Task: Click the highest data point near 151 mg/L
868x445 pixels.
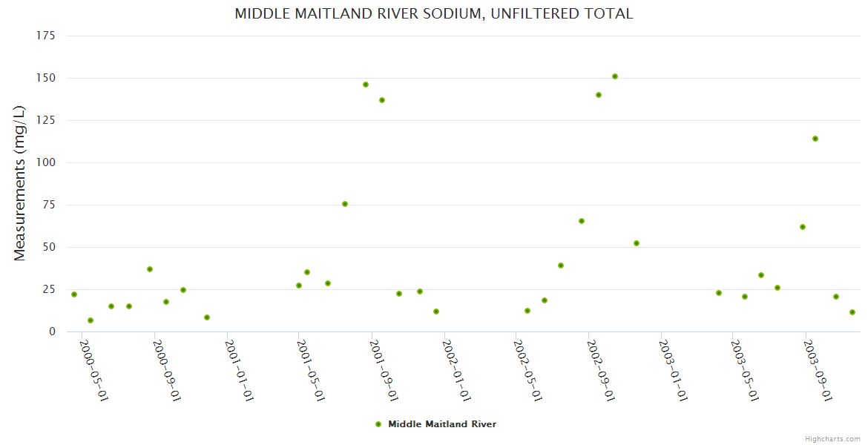Action: click(x=615, y=76)
